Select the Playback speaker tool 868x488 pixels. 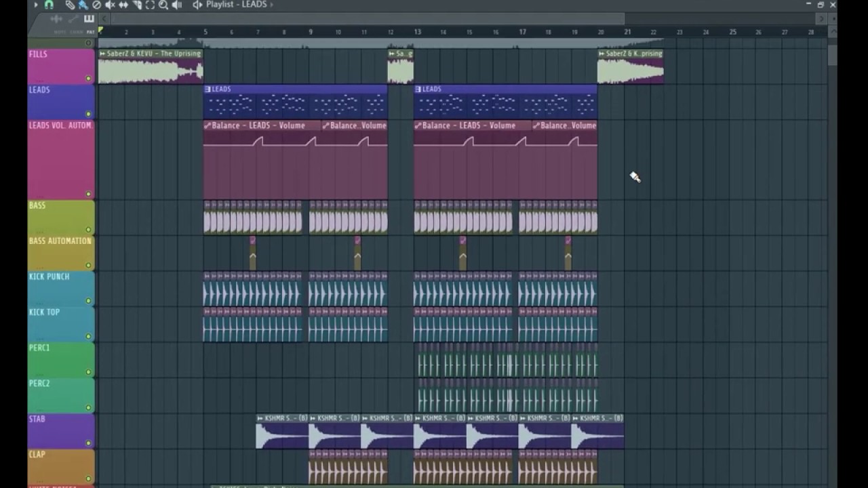(x=177, y=5)
